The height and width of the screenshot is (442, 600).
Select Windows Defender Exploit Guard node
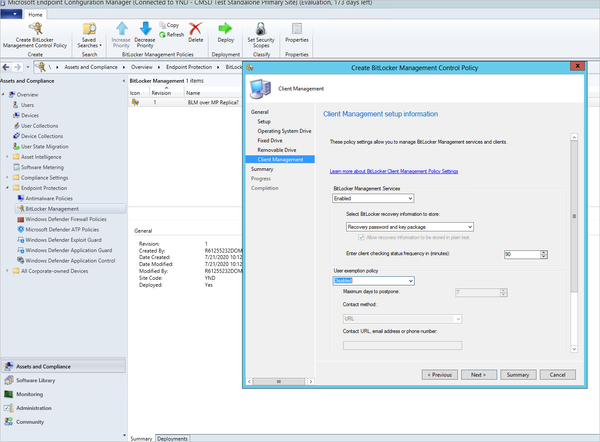[x=63, y=240]
